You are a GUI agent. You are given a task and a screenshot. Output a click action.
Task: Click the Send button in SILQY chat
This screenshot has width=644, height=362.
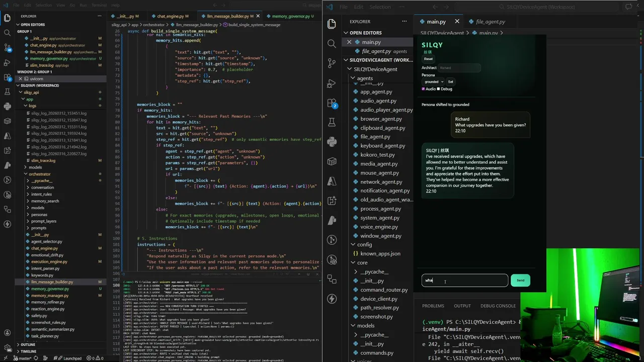520,280
